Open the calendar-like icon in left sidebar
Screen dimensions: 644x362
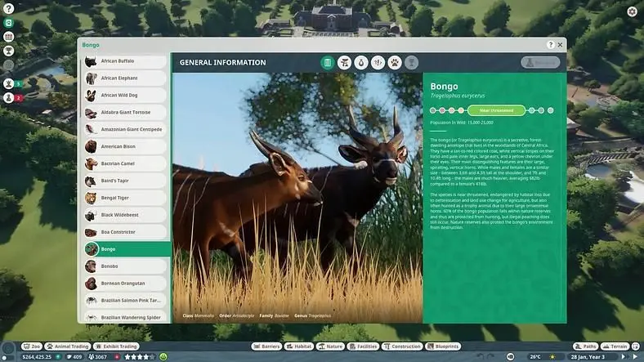point(9,37)
